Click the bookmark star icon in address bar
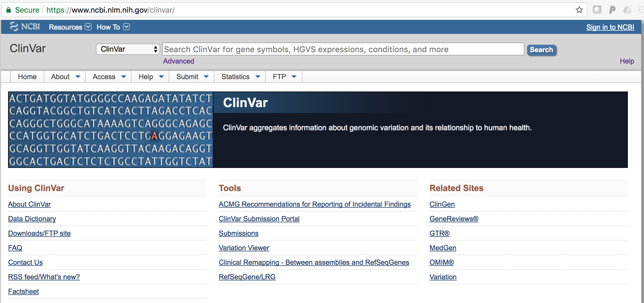Viewport: 644px width, 303px height. coord(579,10)
